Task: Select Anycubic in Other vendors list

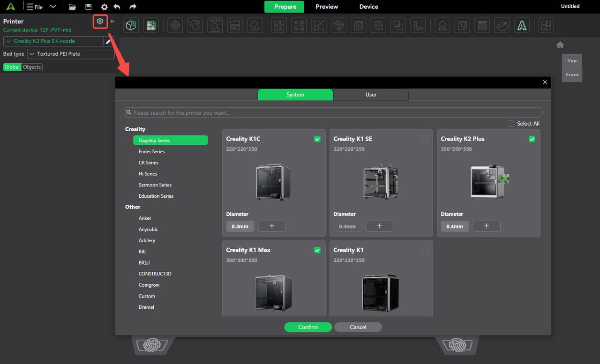Action: pyautogui.click(x=148, y=230)
